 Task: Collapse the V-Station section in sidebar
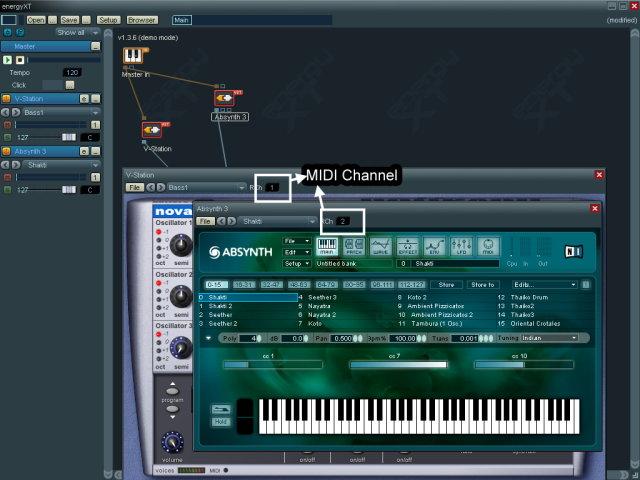pyautogui.click(x=95, y=99)
